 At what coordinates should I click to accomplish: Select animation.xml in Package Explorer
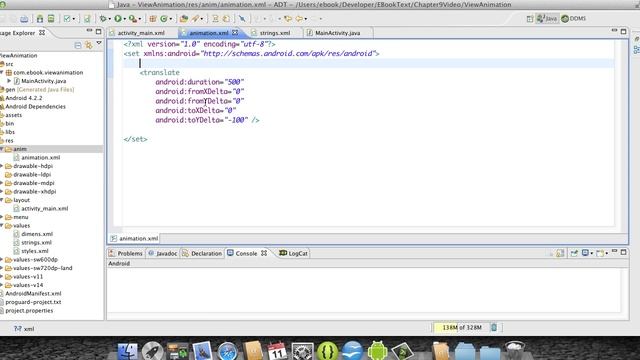(40, 158)
